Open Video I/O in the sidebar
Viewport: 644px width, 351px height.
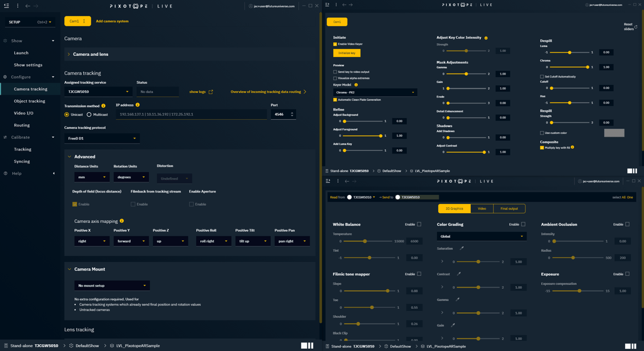(x=23, y=113)
